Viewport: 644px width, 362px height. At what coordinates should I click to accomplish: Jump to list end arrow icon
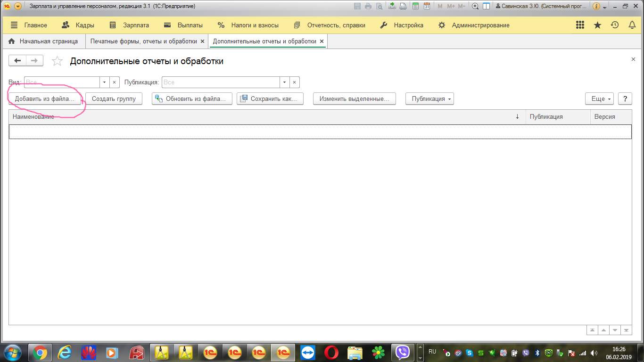click(x=626, y=330)
